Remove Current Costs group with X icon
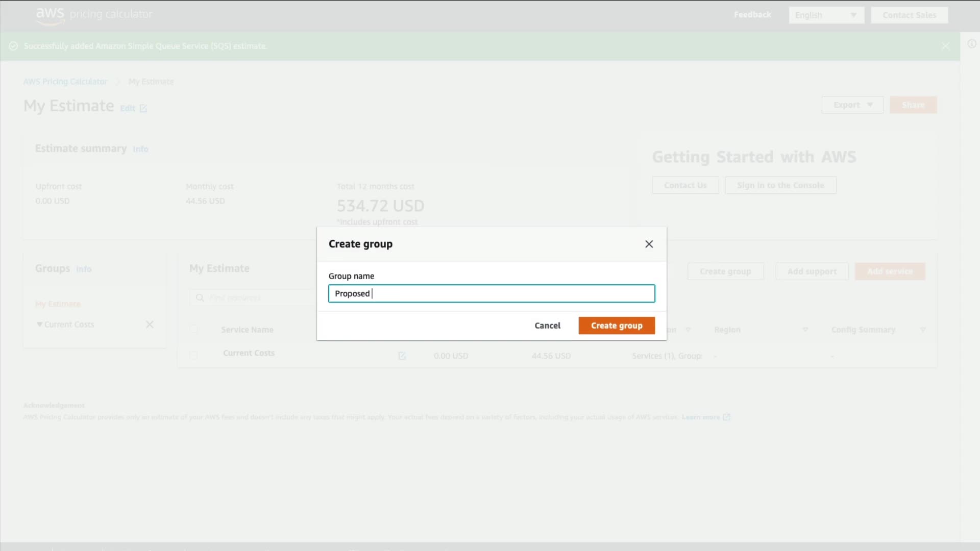Screen dimensions: 980x551 click(150, 324)
